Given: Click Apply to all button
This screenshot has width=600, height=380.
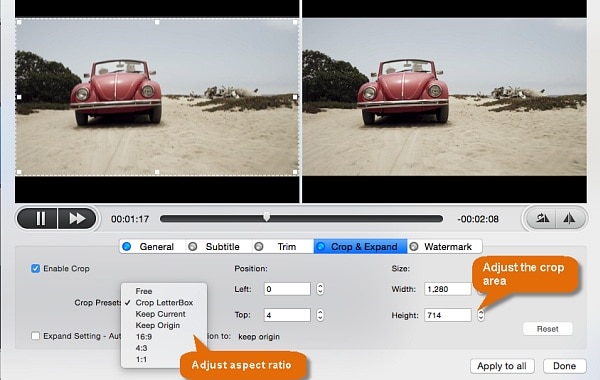Looking at the screenshot, I should coord(502,366).
